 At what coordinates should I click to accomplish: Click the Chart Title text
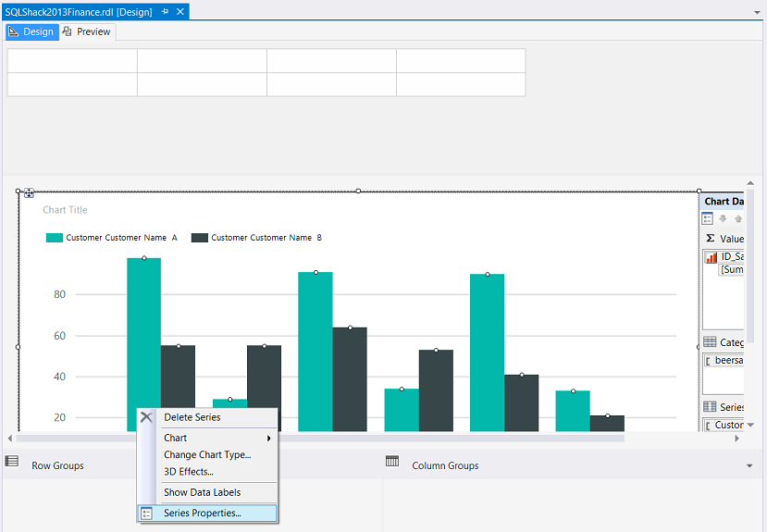65,210
